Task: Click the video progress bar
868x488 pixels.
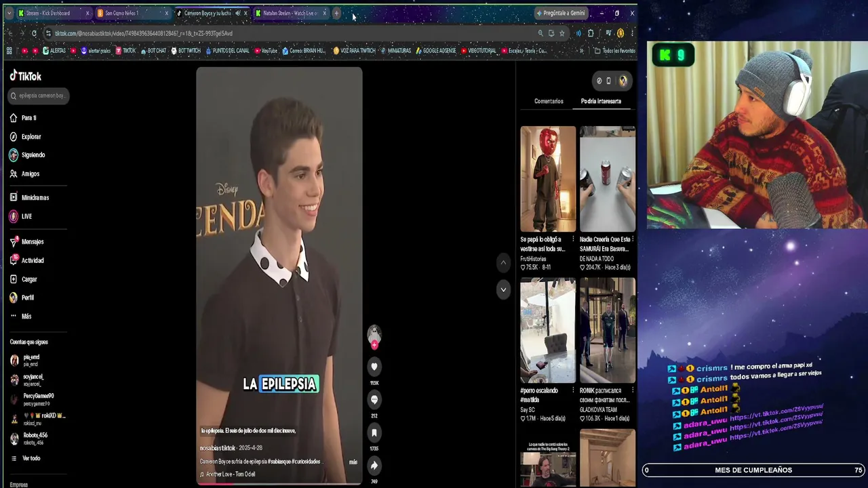Action: pos(279,484)
